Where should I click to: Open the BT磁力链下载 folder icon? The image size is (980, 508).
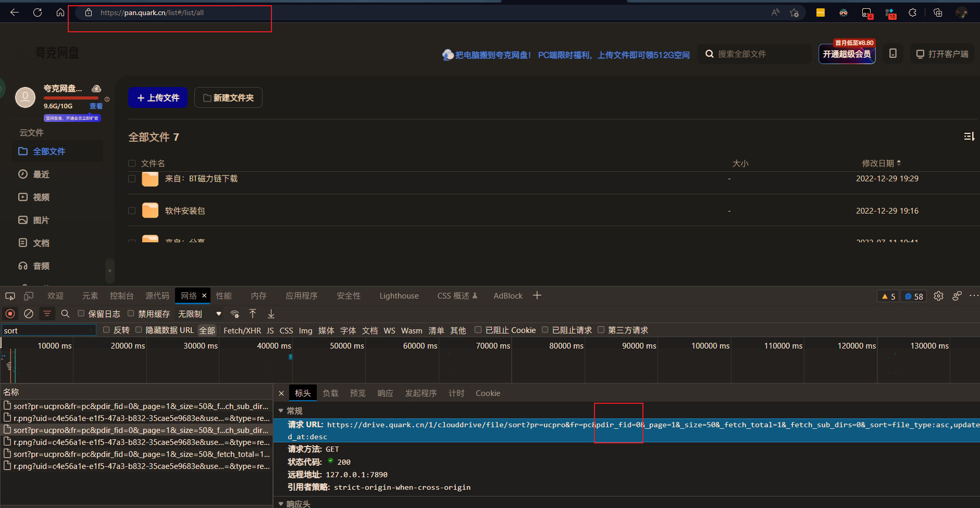[x=150, y=179]
